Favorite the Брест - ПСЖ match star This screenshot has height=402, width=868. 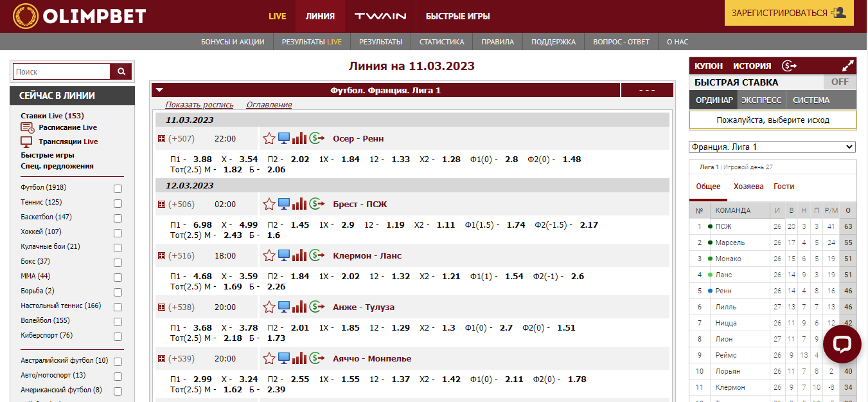[269, 204]
